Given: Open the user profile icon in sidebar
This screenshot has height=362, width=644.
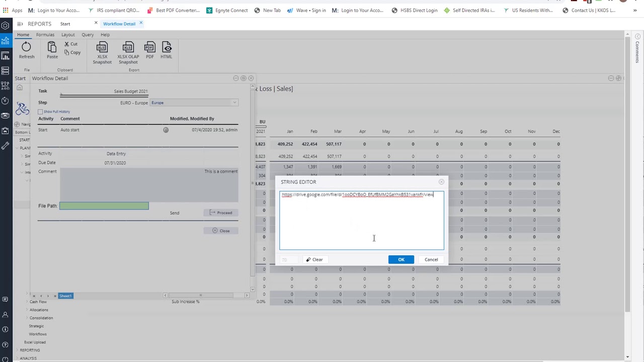Looking at the screenshot, I should point(6,315).
